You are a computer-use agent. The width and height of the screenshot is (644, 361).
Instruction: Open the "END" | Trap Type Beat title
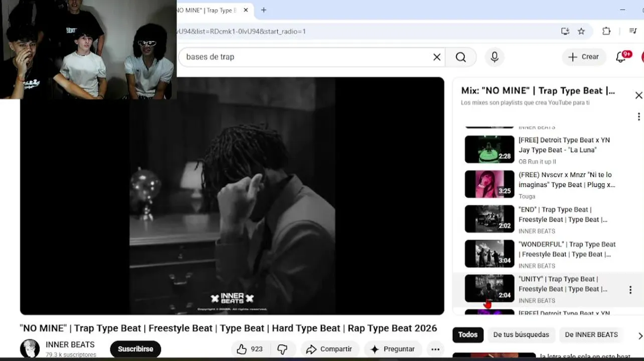[x=563, y=215]
